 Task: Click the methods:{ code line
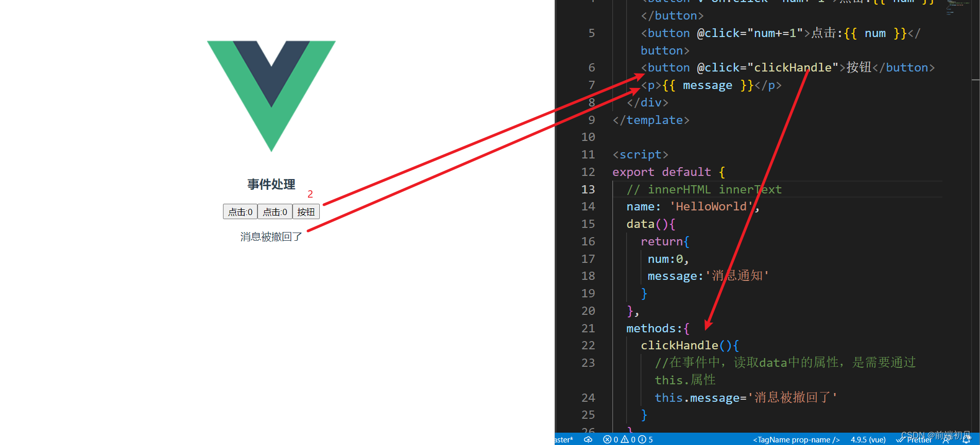(x=658, y=328)
